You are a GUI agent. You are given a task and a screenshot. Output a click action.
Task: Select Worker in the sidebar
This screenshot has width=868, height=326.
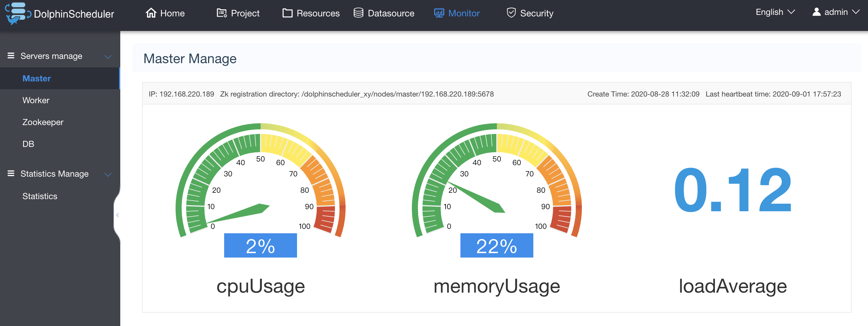36,100
